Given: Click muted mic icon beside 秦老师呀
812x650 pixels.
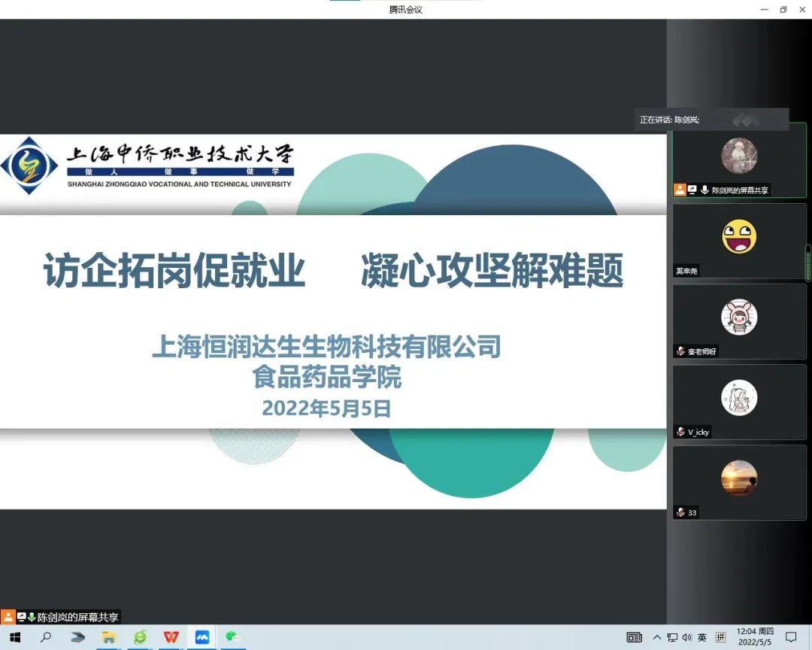Looking at the screenshot, I should pyautogui.click(x=681, y=351).
